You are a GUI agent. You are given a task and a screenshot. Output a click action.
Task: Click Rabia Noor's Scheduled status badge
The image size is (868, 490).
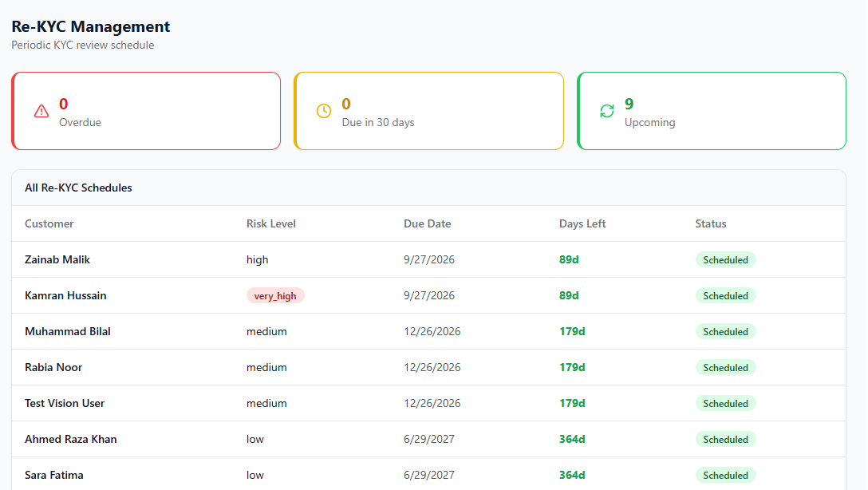726,368
